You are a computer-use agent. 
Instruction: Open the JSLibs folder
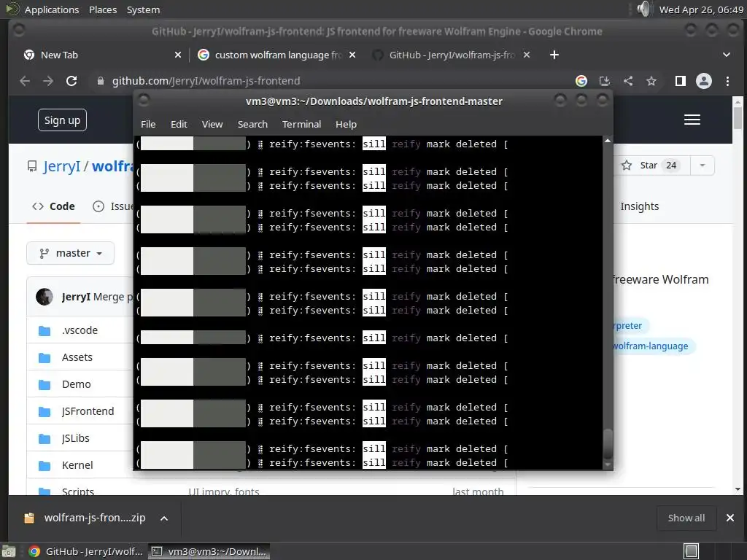pyautogui.click(x=75, y=438)
